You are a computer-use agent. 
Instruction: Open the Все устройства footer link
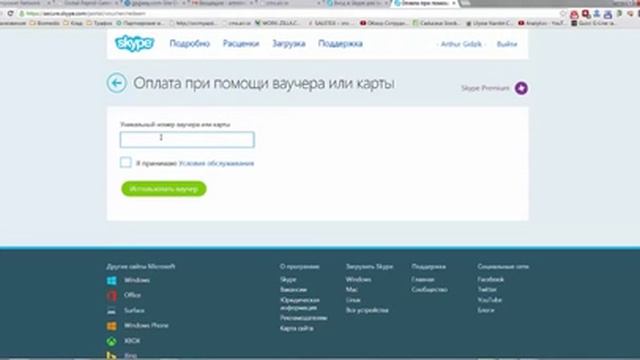coord(367,310)
